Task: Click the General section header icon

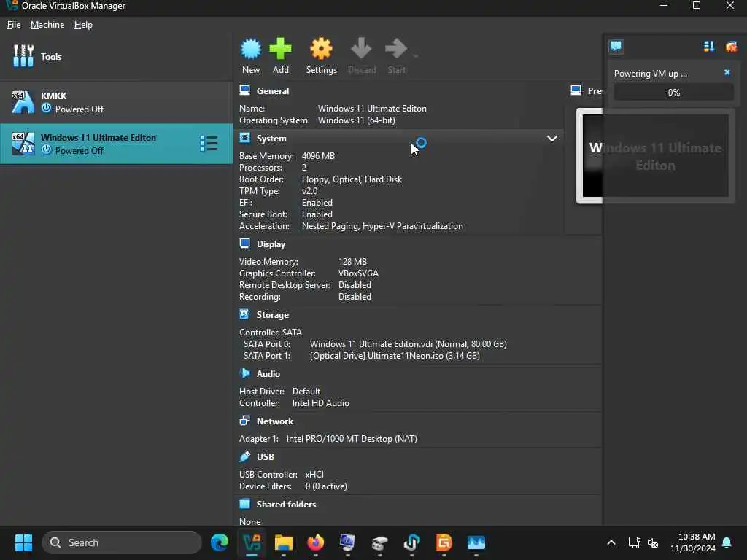Action: tap(245, 90)
